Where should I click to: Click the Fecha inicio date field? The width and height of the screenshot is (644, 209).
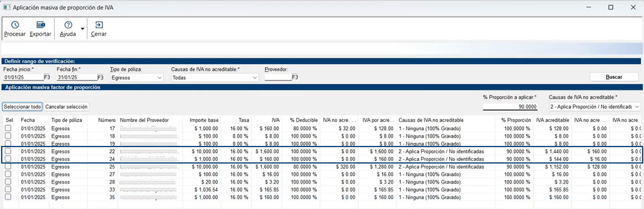[x=23, y=77]
